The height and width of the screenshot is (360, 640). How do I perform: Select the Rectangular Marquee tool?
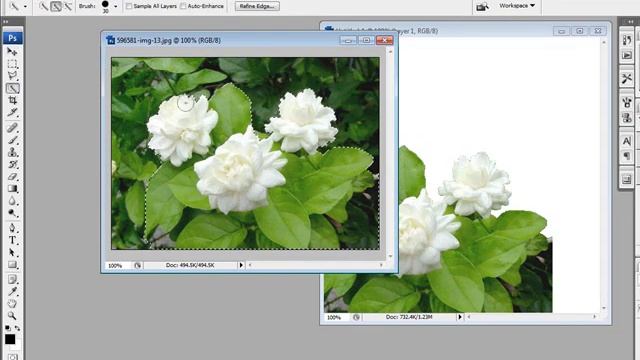(12, 64)
